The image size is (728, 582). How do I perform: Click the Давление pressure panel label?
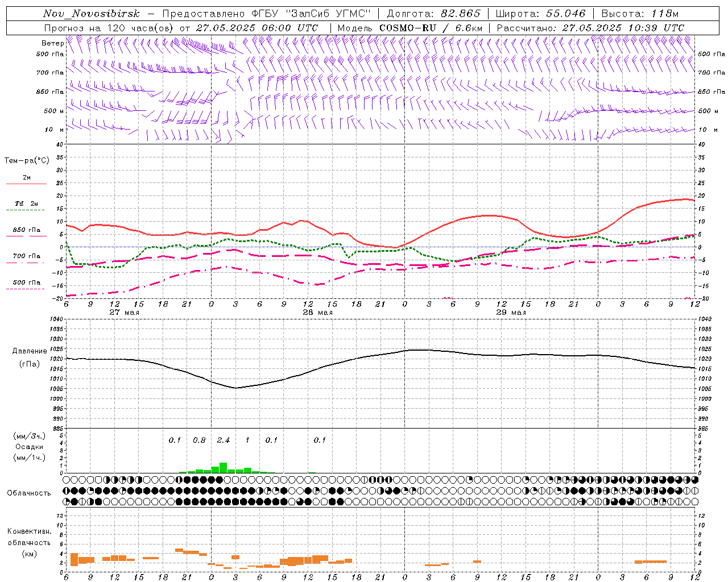pyautogui.click(x=30, y=351)
